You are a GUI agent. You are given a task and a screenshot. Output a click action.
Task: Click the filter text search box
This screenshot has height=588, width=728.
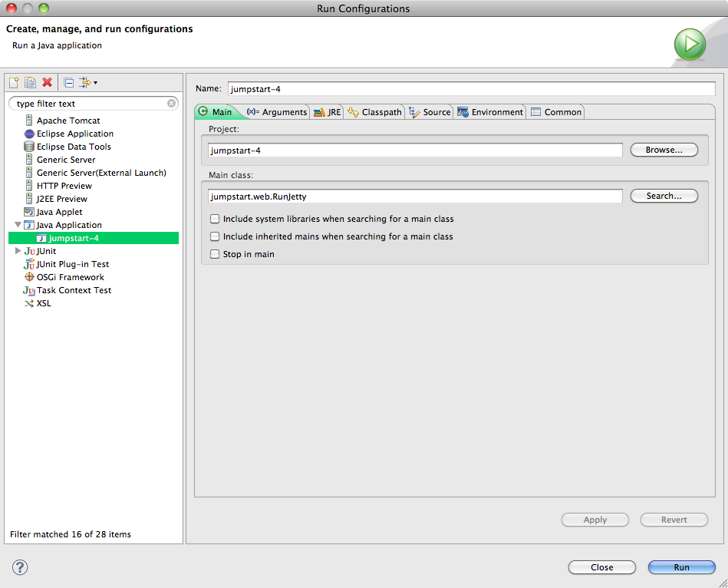pos(93,103)
